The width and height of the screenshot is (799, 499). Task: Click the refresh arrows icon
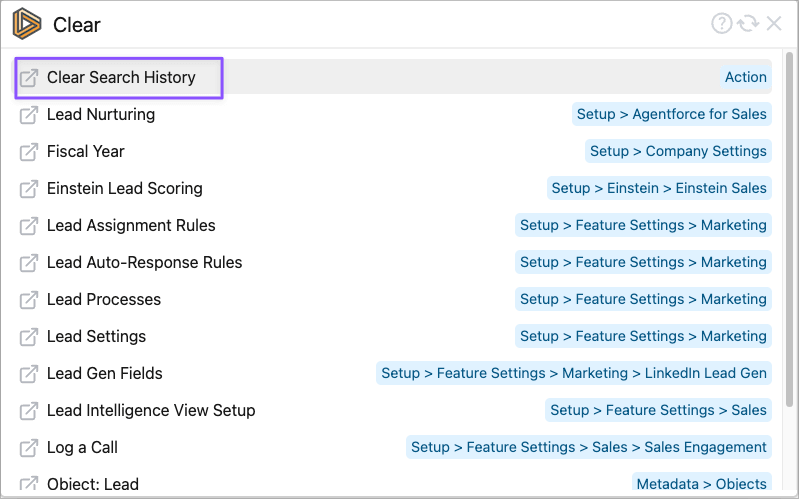tap(748, 24)
